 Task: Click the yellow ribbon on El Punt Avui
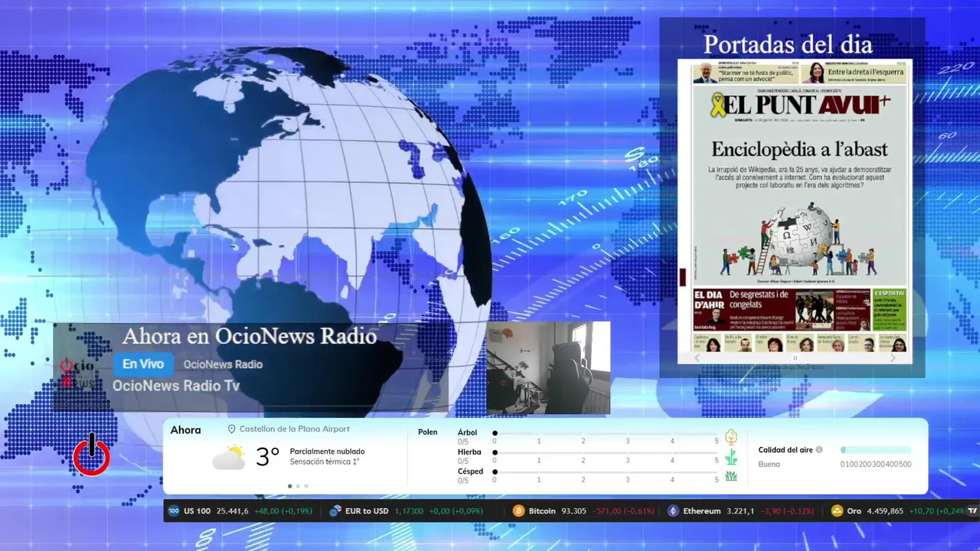717,105
